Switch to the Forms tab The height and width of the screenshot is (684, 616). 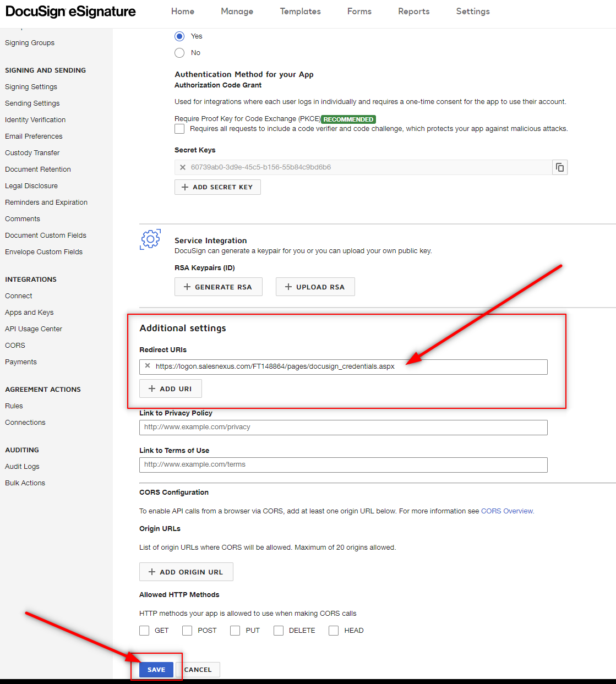tap(359, 12)
